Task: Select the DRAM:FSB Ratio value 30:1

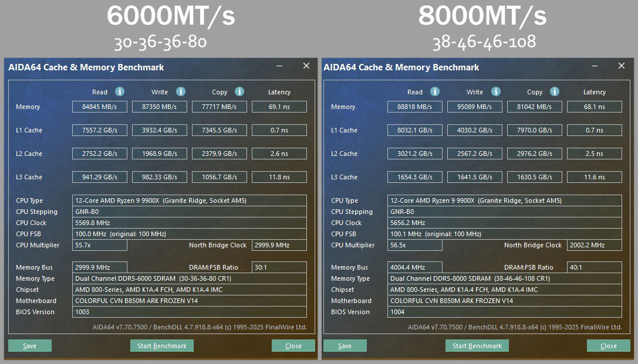Action: 279,267
